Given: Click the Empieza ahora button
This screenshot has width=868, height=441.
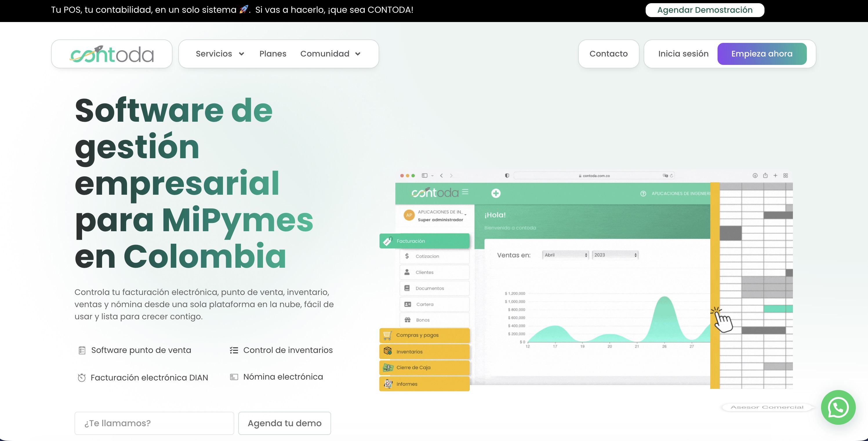Looking at the screenshot, I should [x=762, y=54].
